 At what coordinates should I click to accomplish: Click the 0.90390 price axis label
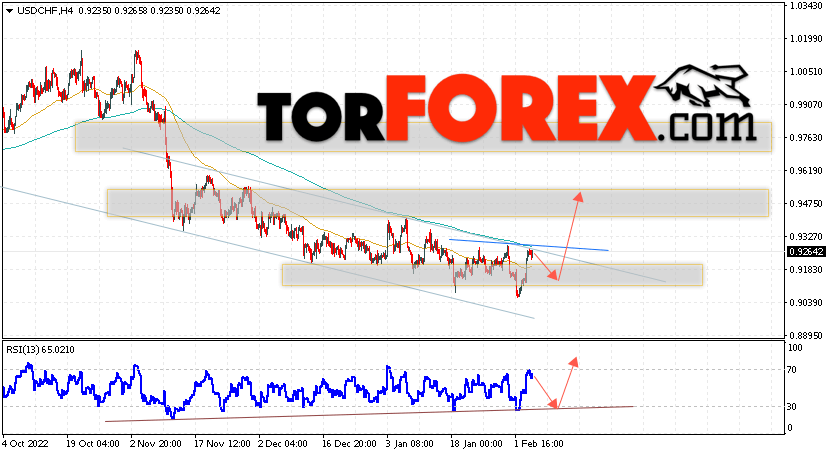[806, 303]
